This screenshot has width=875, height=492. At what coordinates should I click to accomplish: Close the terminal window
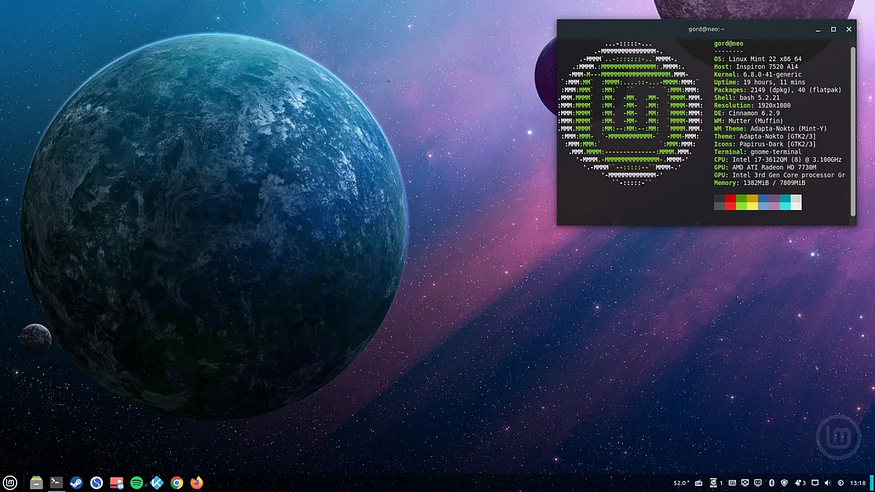[848, 29]
